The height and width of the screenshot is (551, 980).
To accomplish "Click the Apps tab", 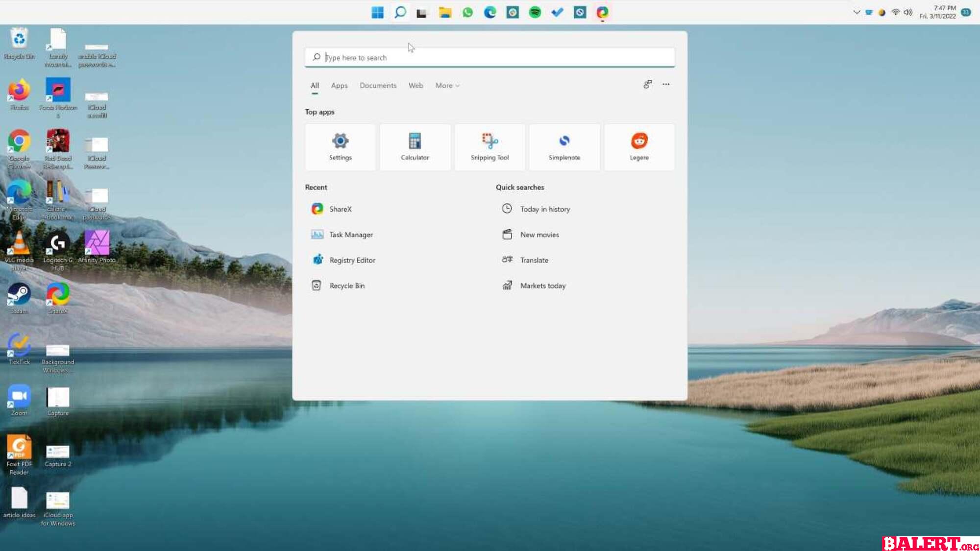I will (x=339, y=85).
